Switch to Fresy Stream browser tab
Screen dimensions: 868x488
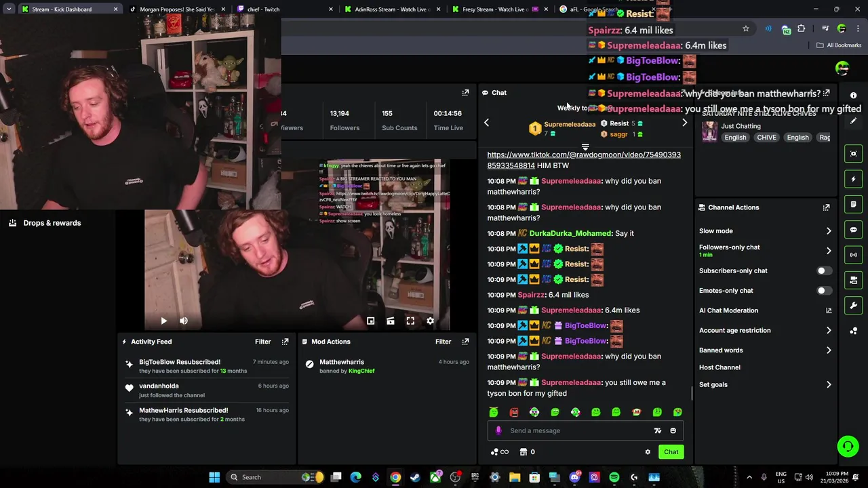tap(499, 9)
